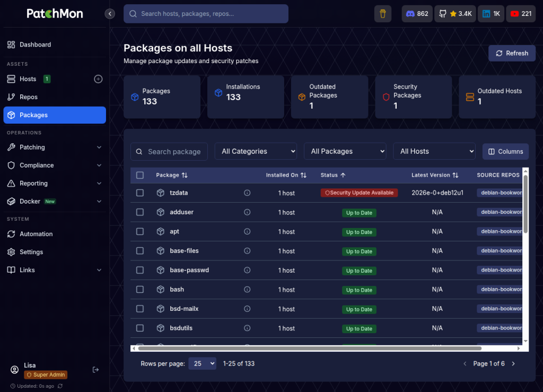This screenshot has height=392, width=543.
Task: Go to the Dashboard page
Action: pyautogui.click(x=55, y=45)
